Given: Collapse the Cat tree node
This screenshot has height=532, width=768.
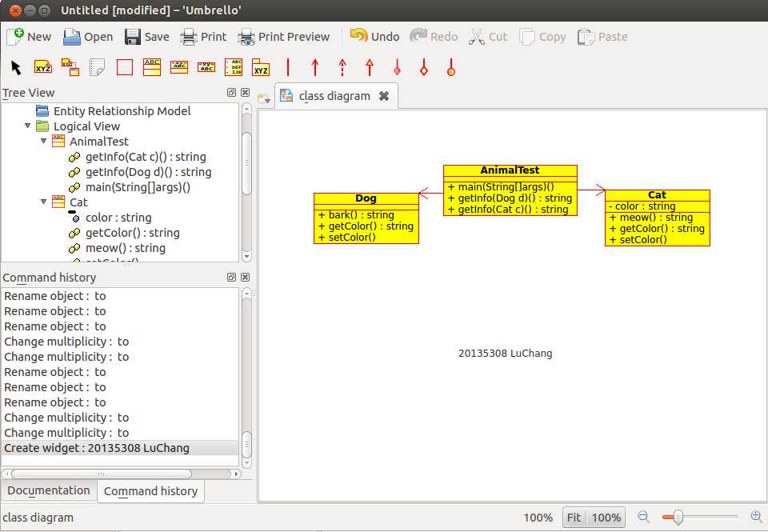Looking at the screenshot, I should tap(43, 202).
